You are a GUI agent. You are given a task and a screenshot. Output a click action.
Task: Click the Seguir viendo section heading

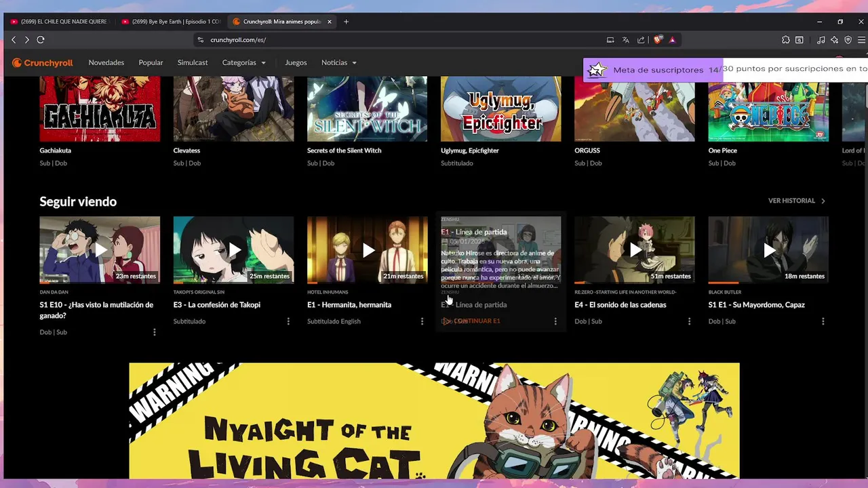coord(78,201)
